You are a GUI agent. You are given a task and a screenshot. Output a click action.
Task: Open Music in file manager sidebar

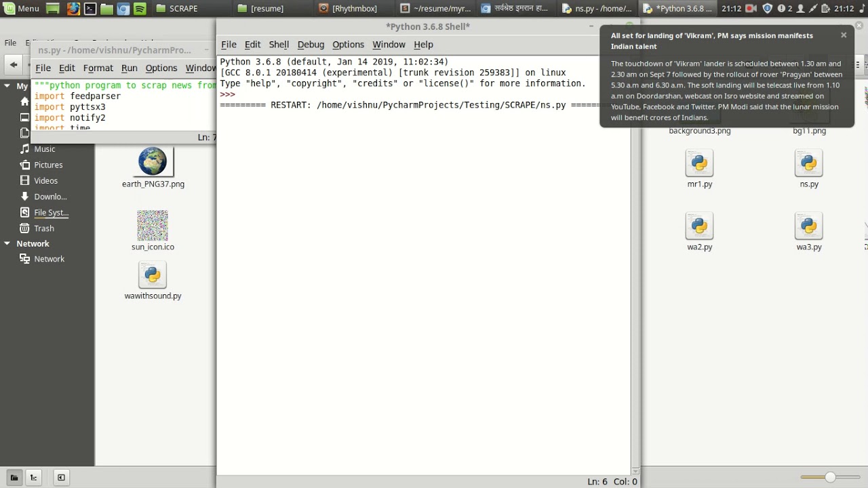45,149
